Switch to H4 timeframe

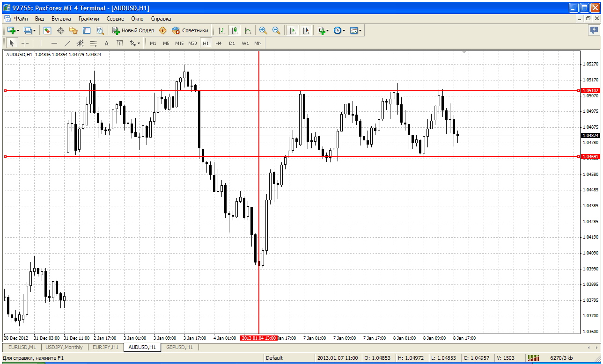tap(219, 43)
